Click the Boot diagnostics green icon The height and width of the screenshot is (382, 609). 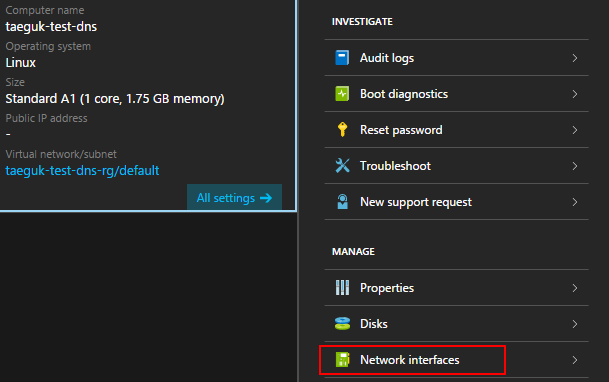coord(342,94)
